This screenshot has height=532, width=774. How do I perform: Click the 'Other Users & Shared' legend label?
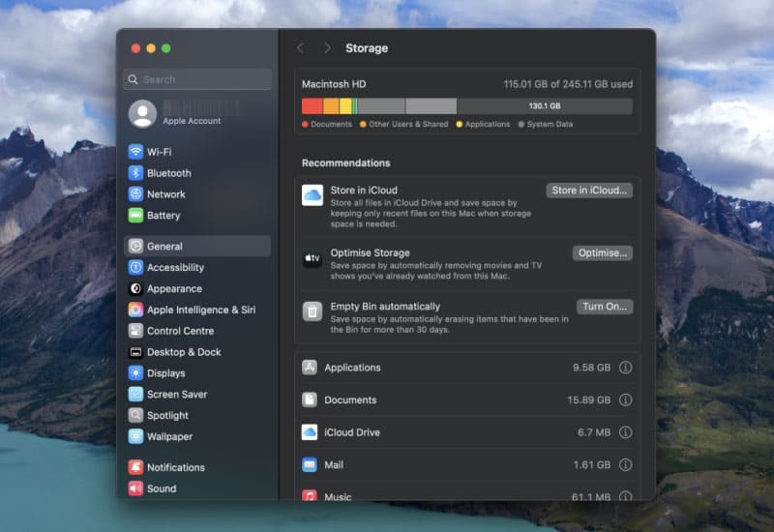pos(408,125)
